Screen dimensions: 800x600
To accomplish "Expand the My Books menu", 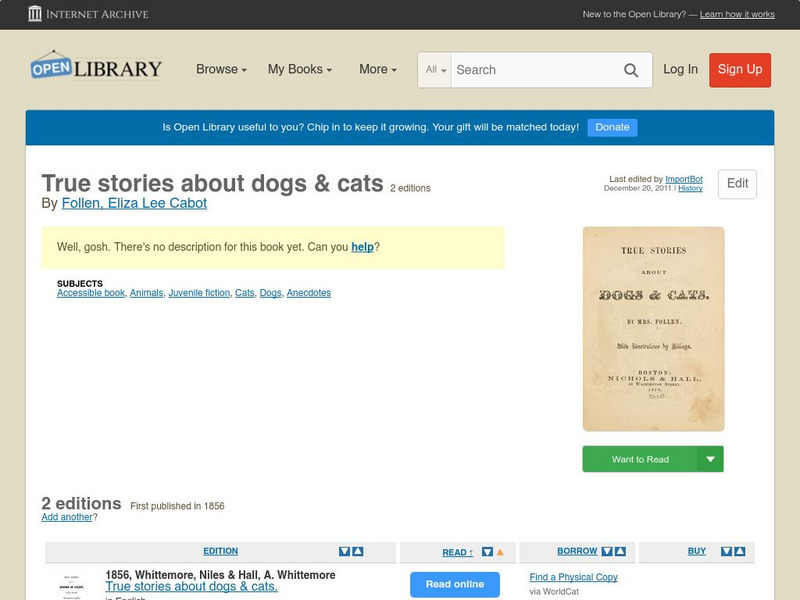I will pos(300,69).
